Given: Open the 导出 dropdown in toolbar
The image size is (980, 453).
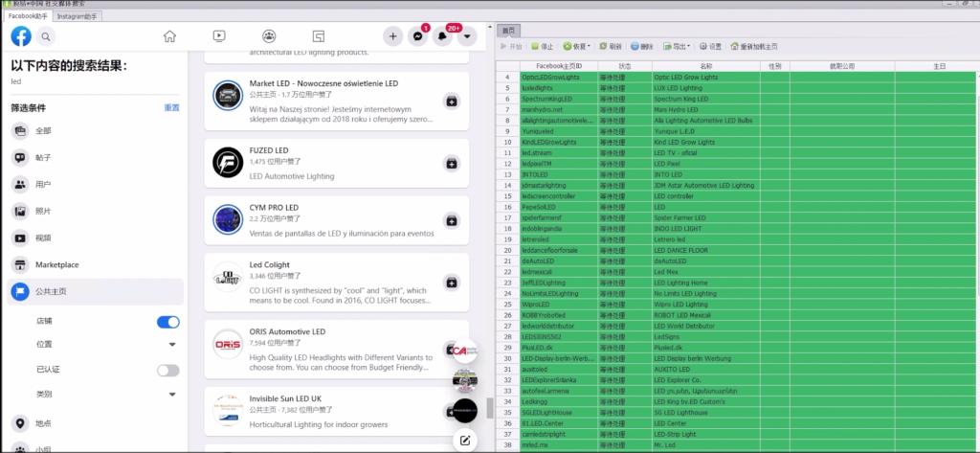Looking at the screenshot, I should coord(679,46).
